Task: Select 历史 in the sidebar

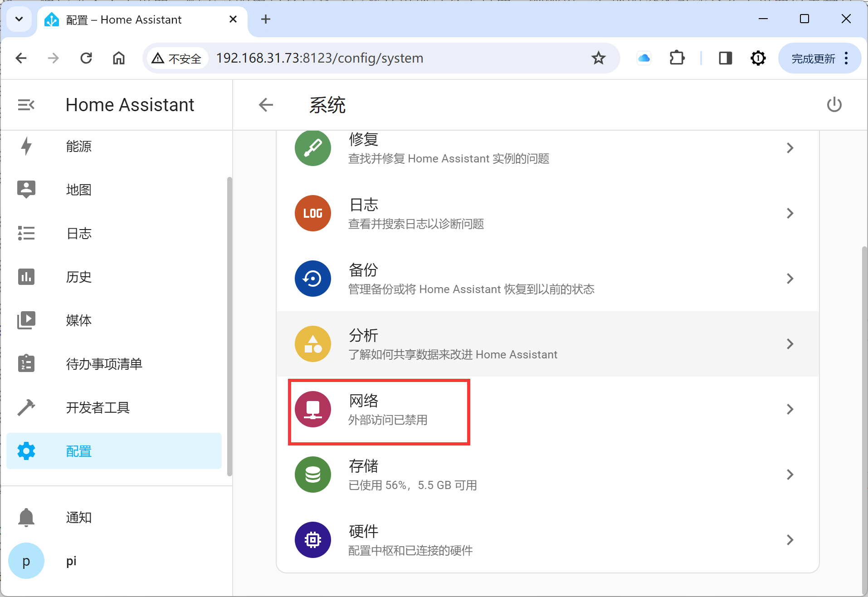Action: tap(79, 277)
